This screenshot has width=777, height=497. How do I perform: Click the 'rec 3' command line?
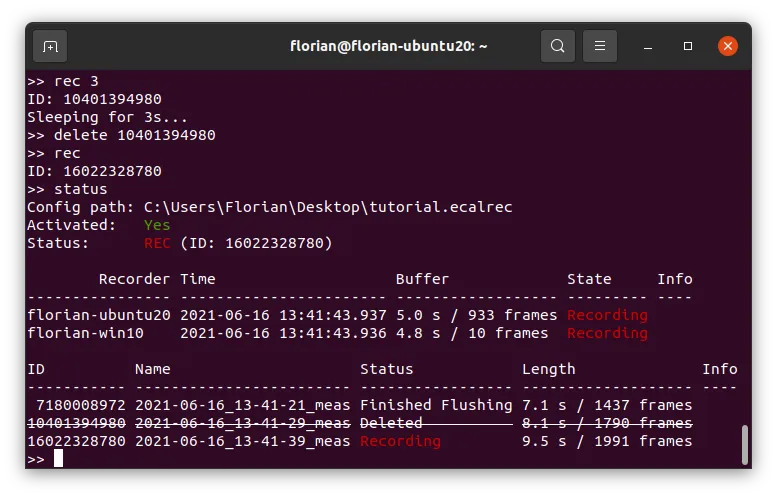(62, 81)
